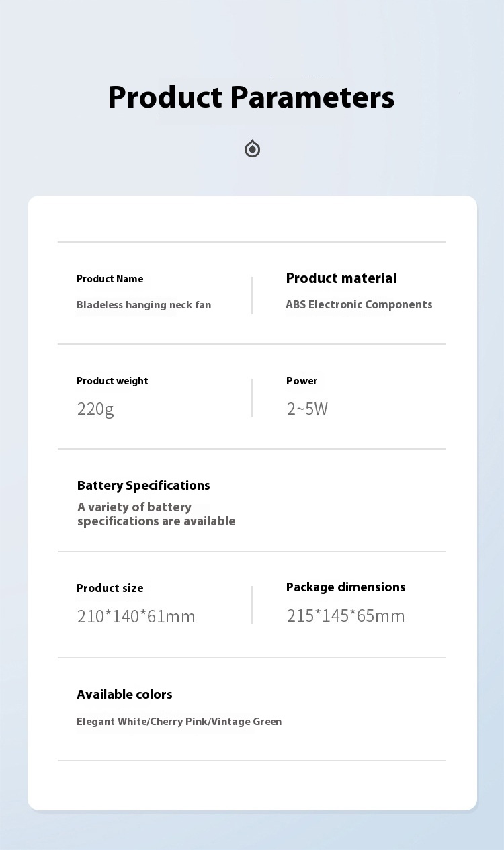Click the Power label
The width and height of the screenshot is (504, 850).
click(x=302, y=381)
